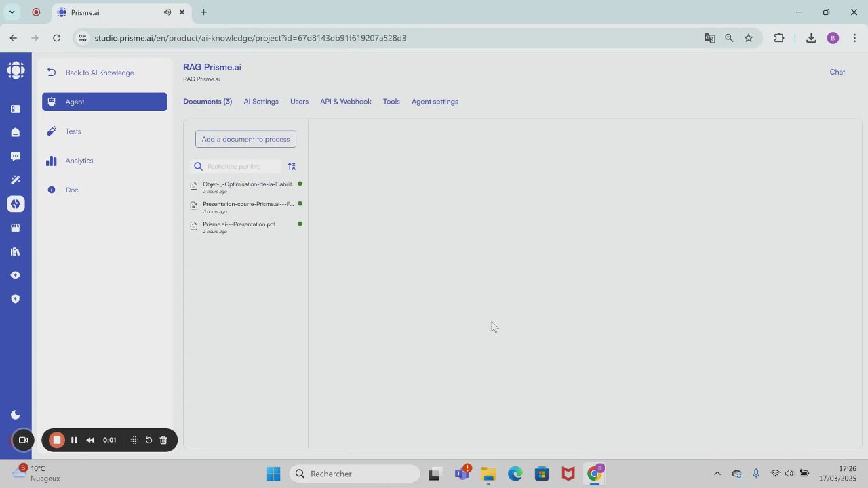Open the Windows Start menu
Viewport: 868px width, 488px height.
click(273, 474)
